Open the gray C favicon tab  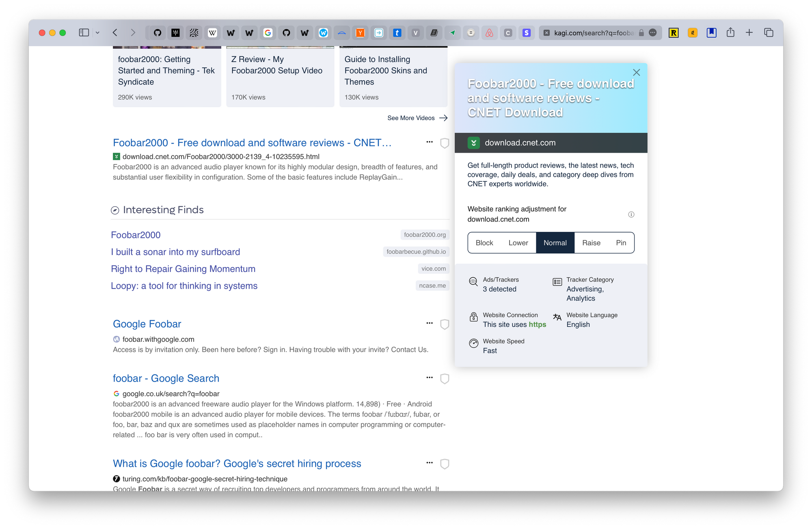pyautogui.click(x=508, y=33)
